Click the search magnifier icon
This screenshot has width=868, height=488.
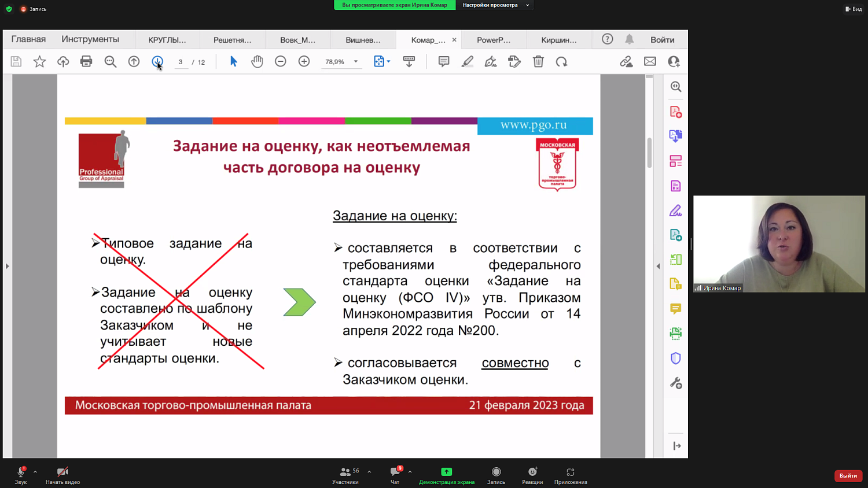click(x=111, y=61)
